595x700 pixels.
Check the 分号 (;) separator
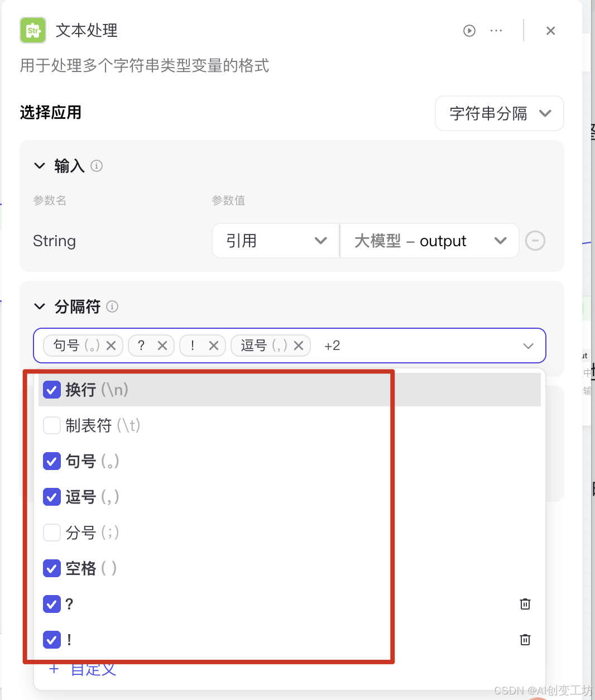point(52,533)
